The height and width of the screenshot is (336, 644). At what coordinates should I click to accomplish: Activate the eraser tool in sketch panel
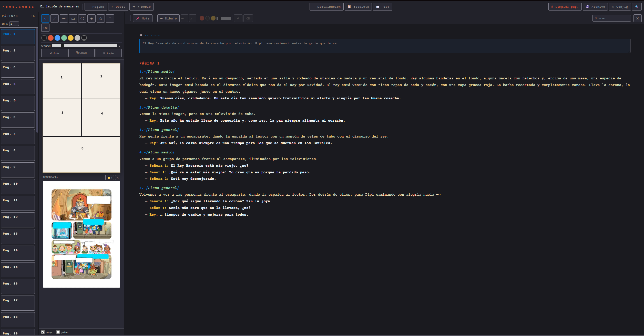45,28
